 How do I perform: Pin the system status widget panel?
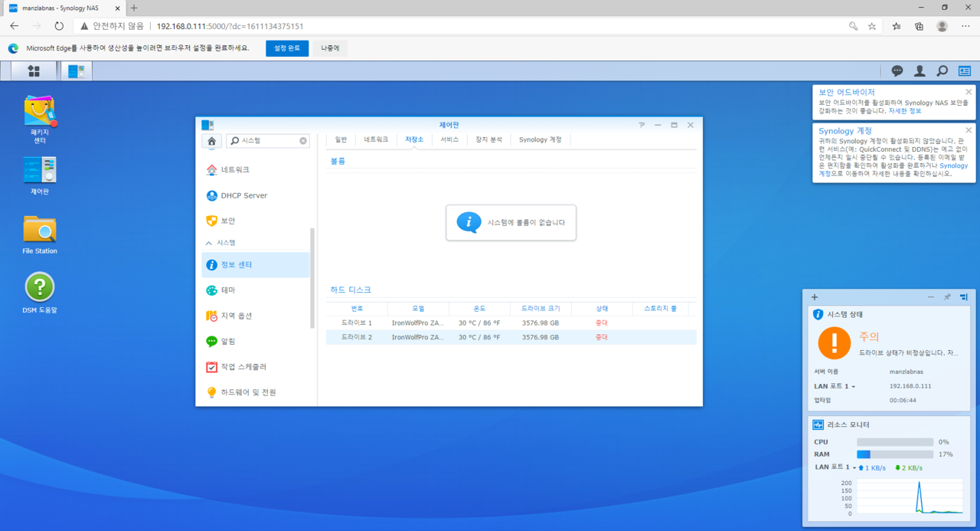point(948,297)
